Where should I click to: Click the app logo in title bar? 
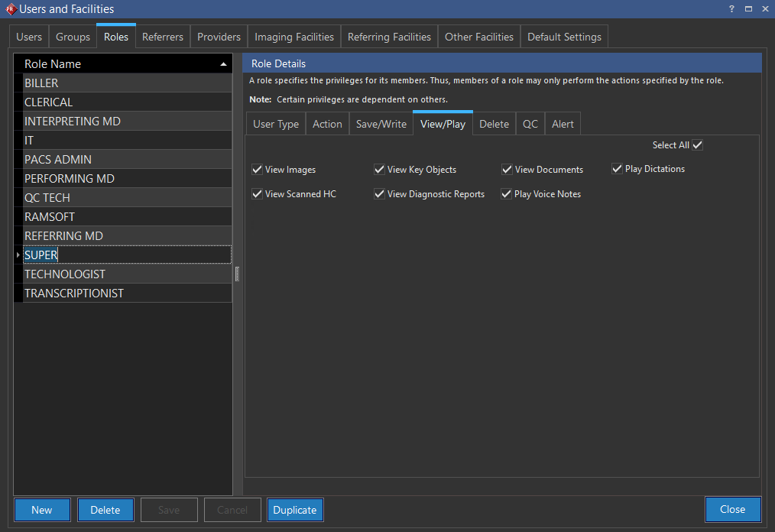point(10,9)
